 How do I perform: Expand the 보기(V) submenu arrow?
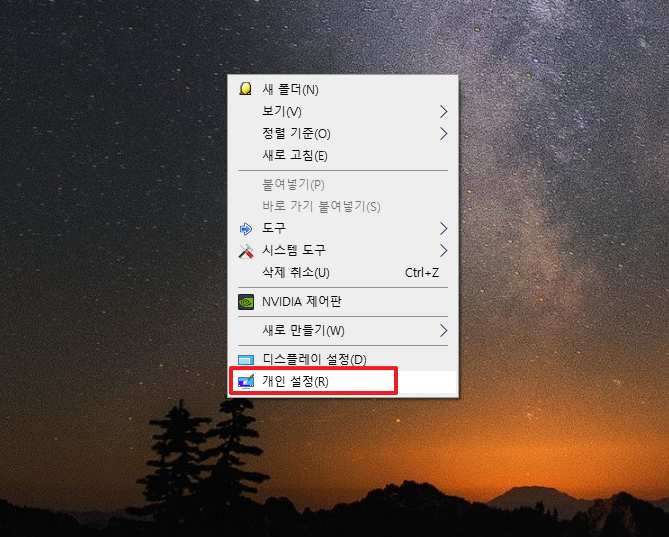coord(444,112)
